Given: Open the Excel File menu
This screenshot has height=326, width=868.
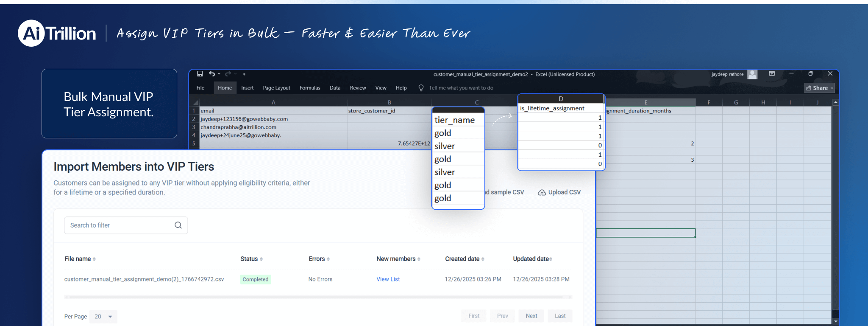Looking at the screenshot, I should point(200,88).
